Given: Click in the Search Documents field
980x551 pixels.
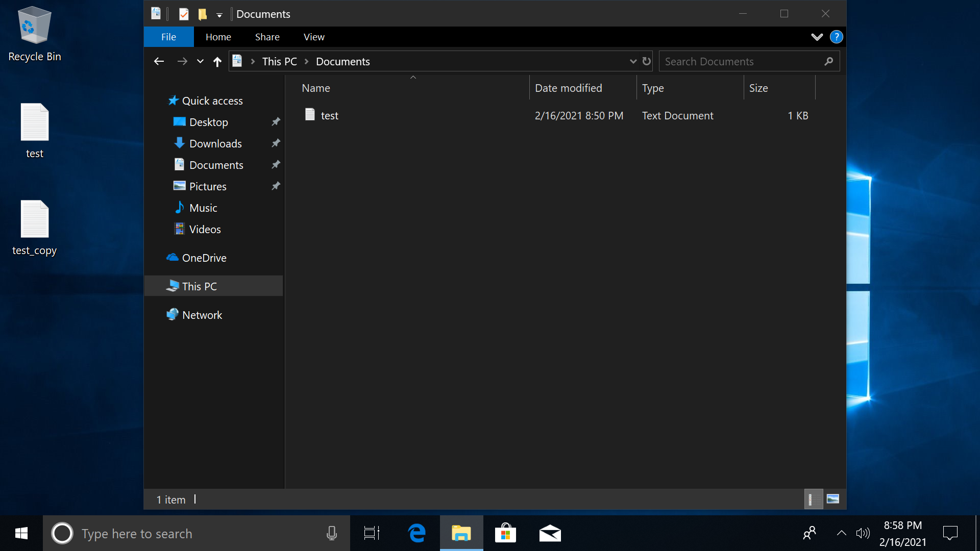Looking at the screenshot, I should pyautogui.click(x=740, y=61).
